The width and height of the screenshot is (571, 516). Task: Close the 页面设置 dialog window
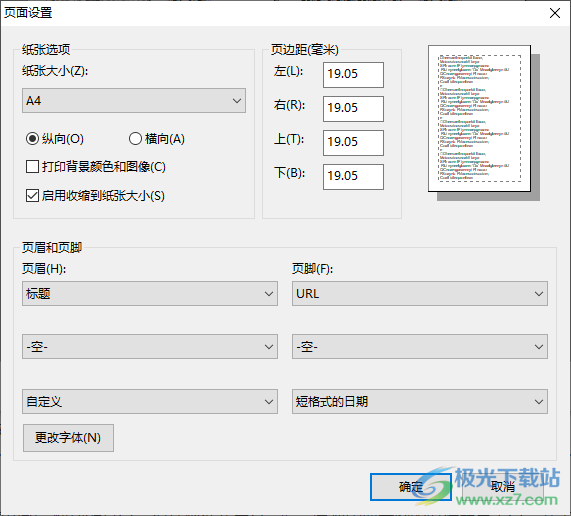click(555, 13)
